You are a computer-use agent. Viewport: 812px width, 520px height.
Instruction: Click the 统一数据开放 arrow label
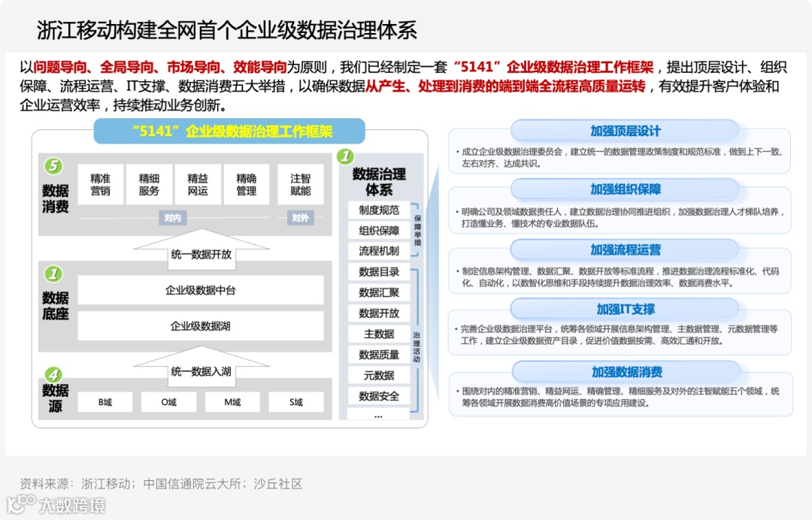pos(201,255)
